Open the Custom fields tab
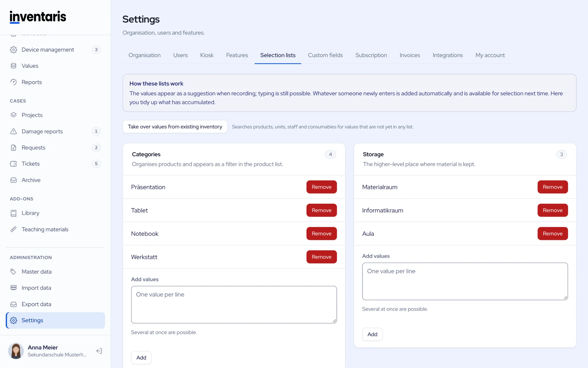The height and width of the screenshot is (368, 588). (x=325, y=55)
